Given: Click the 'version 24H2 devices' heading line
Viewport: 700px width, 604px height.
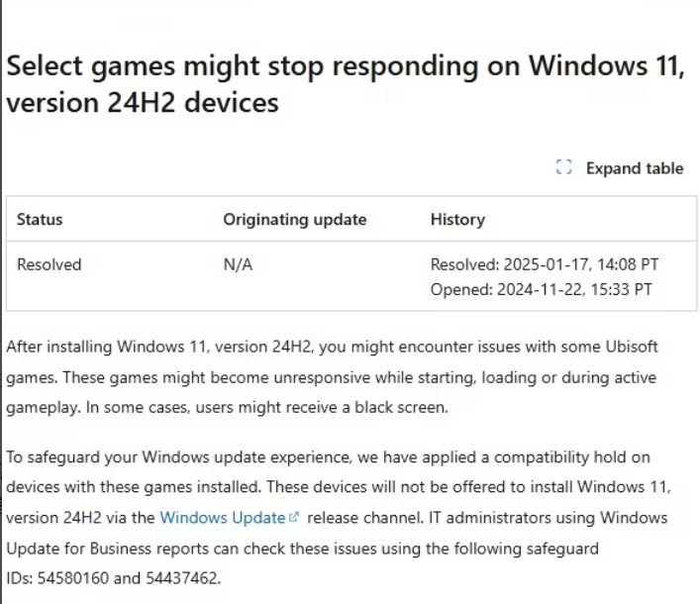Looking at the screenshot, I should (143, 102).
